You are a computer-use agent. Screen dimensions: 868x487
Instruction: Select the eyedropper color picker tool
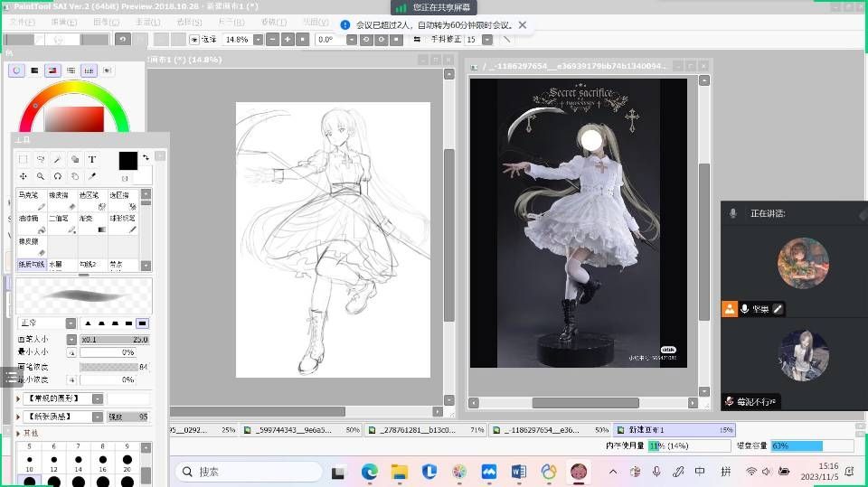tap(92, 176)
